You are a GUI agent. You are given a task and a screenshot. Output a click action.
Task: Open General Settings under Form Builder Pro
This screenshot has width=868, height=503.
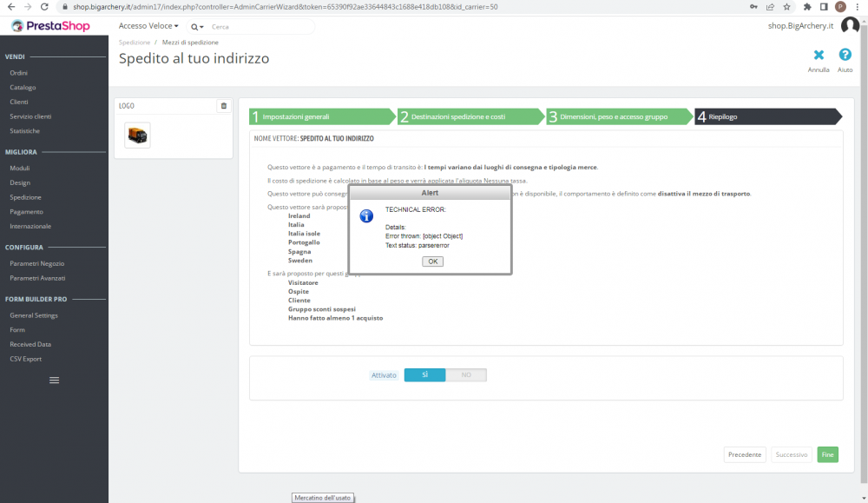[34, 315]
